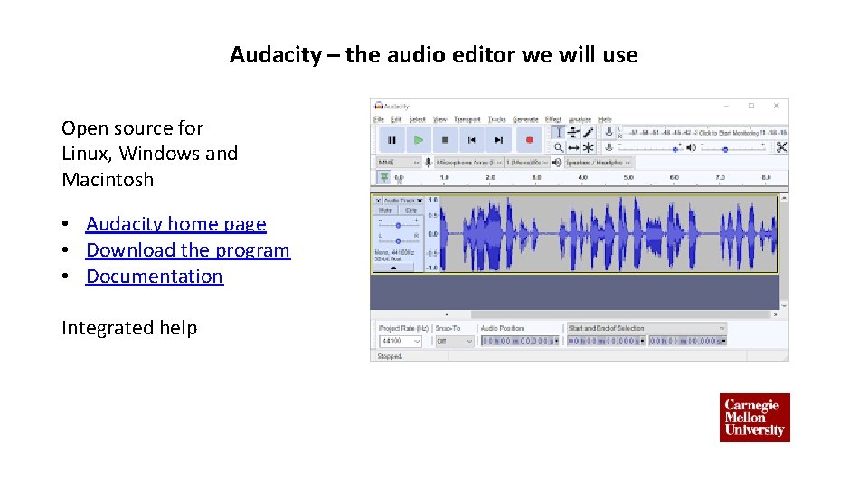The height and width of the screenshot is (488, 868).
Task: Skip to start of the track
Action: click(472, 140)
